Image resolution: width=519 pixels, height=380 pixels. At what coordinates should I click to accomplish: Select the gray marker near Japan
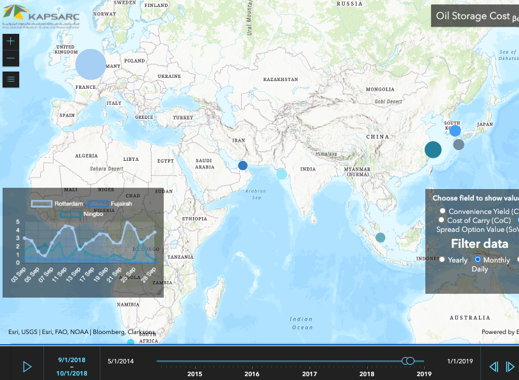tap(459, 144)
